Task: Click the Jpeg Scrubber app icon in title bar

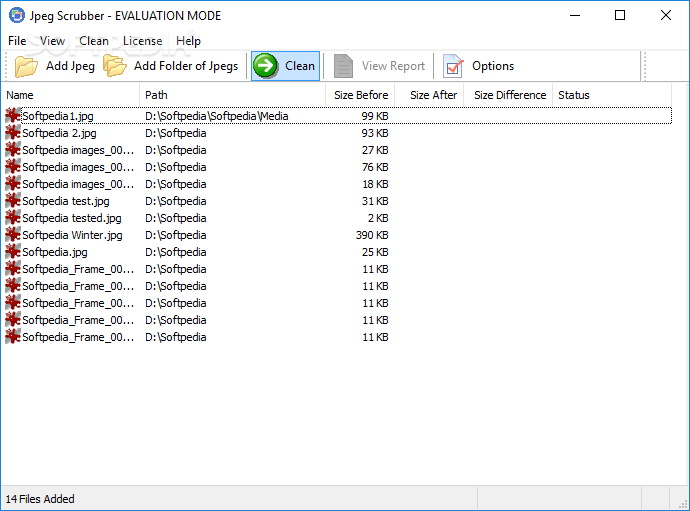Action: coord(17,15)
